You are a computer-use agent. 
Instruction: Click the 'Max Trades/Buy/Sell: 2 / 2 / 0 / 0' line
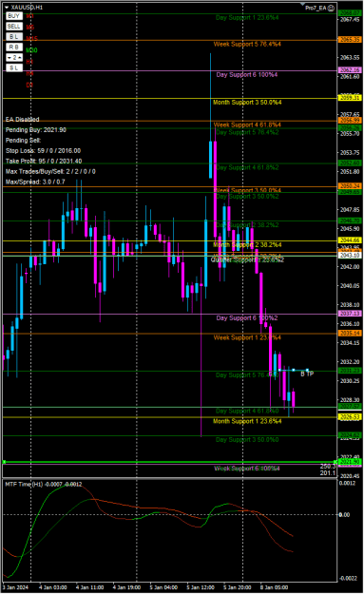50,172
